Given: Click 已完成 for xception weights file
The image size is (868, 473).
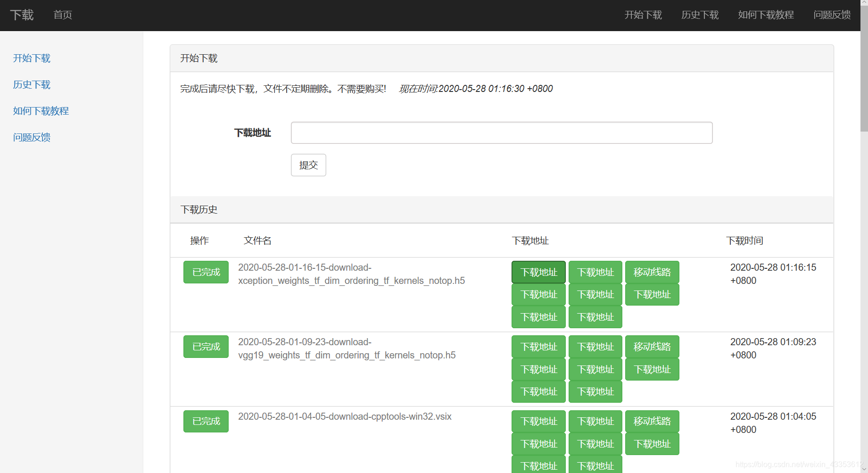Looking at the screenshot, I should pyautogui.click(x=206, y=272).
